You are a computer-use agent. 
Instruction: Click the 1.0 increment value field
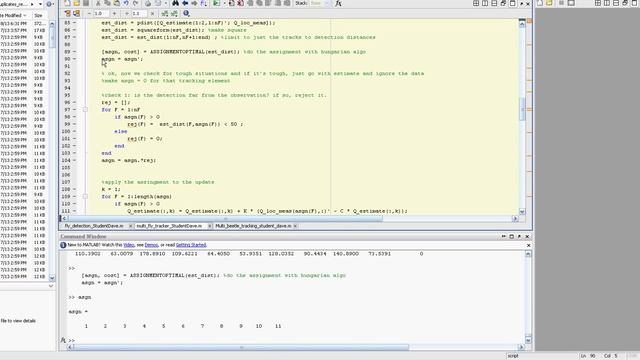coord(101,13)
